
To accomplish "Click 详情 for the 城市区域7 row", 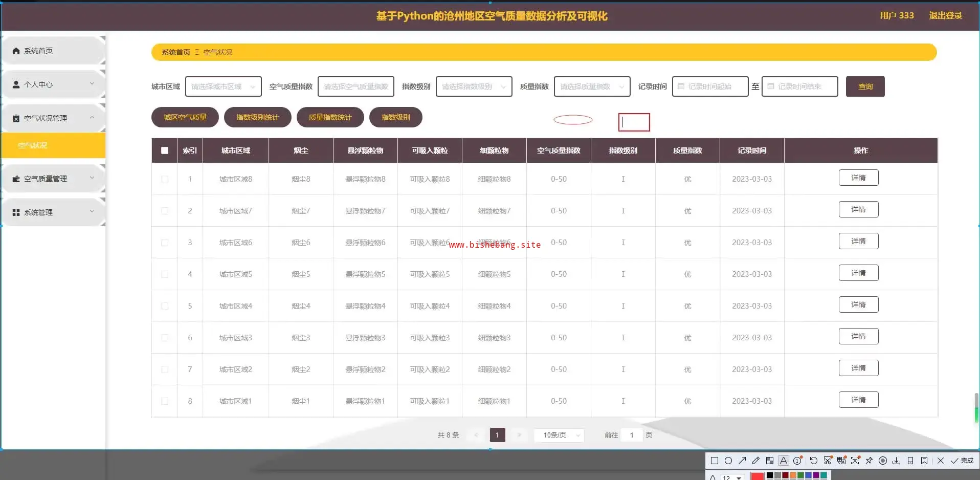I will (x=858, y=209).
